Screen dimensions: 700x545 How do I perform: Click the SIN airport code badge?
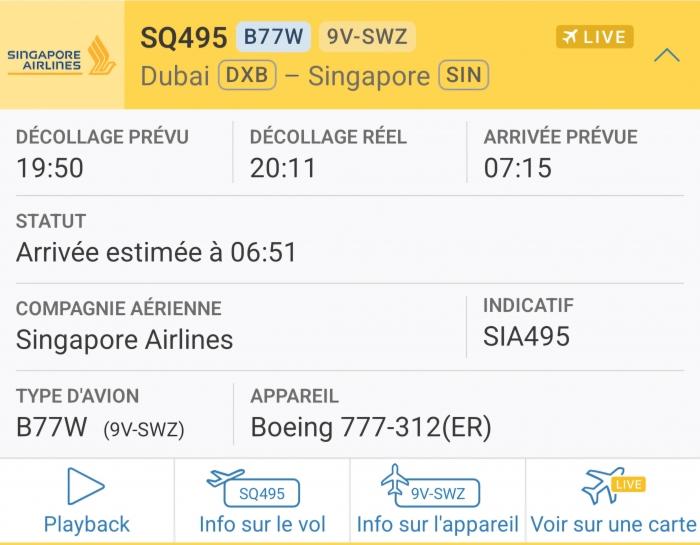point(463,76)
